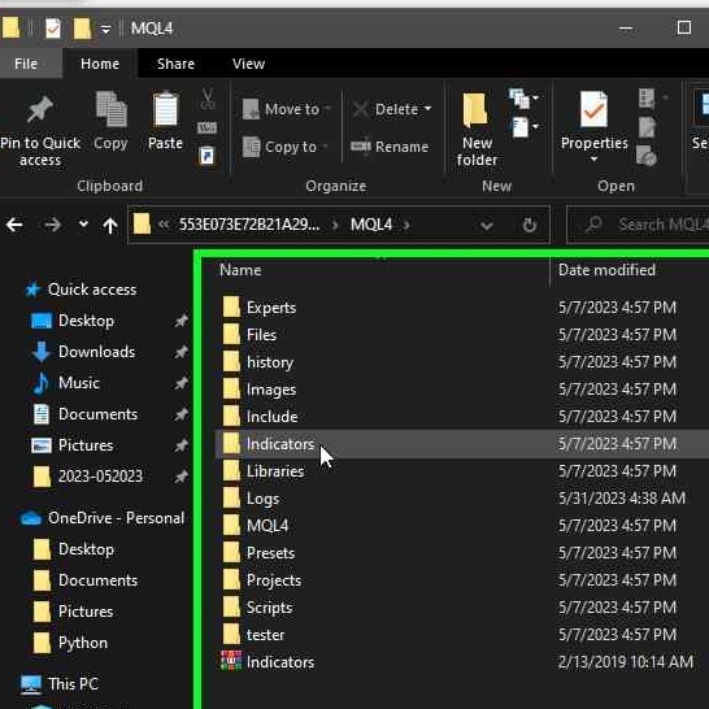The height and width of the screenshot is (709, 709).
Task: Click the Cut scissors icon
Action: point(208,99)
